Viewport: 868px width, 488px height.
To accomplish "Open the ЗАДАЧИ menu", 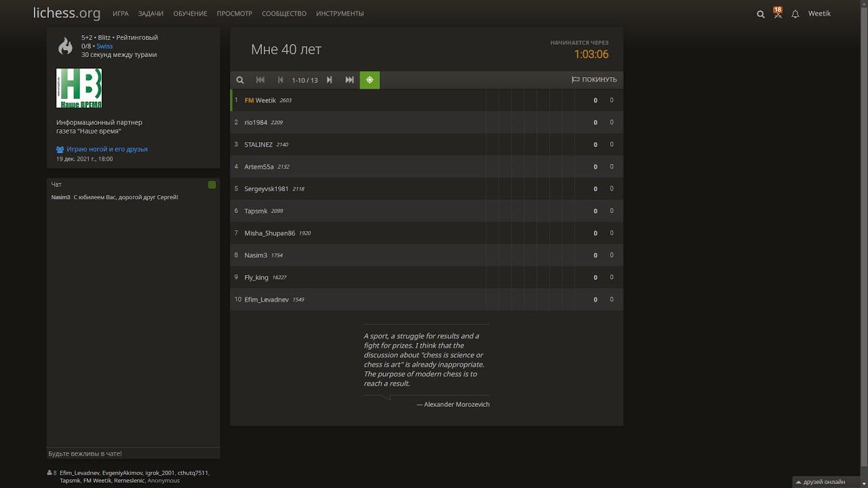I will (x=151, y=14).
